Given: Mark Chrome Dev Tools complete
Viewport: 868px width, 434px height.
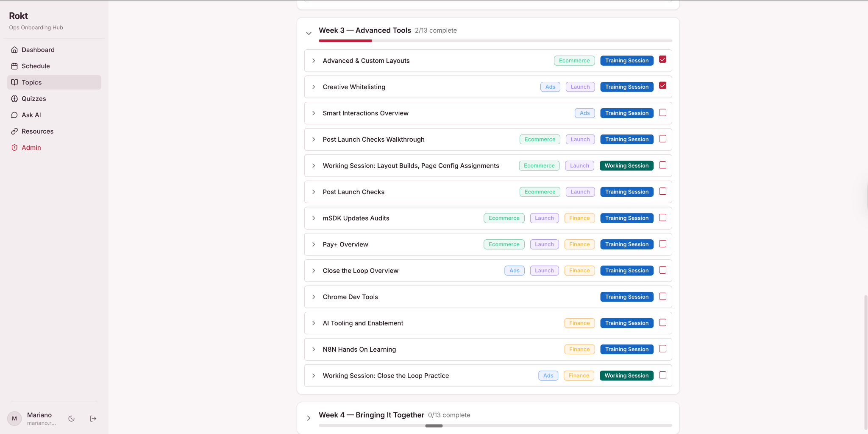Looking at the screenshot, I should pos(663,297).
